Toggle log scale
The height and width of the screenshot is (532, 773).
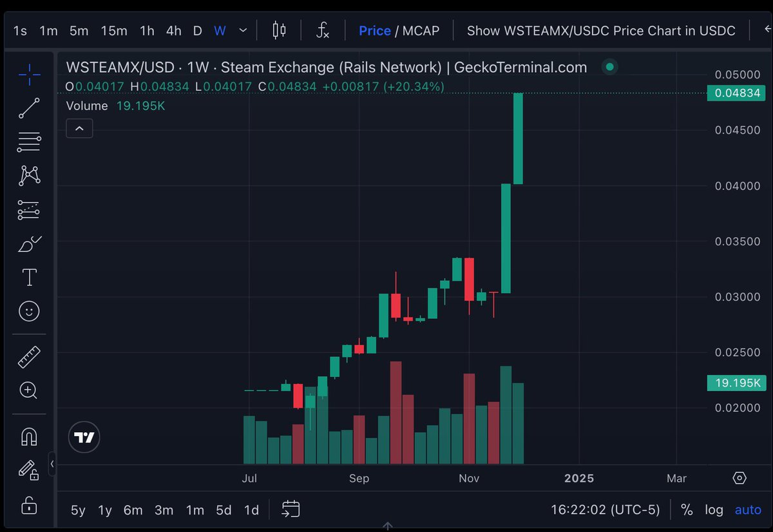pyautogui.click(x=714, y=510)
